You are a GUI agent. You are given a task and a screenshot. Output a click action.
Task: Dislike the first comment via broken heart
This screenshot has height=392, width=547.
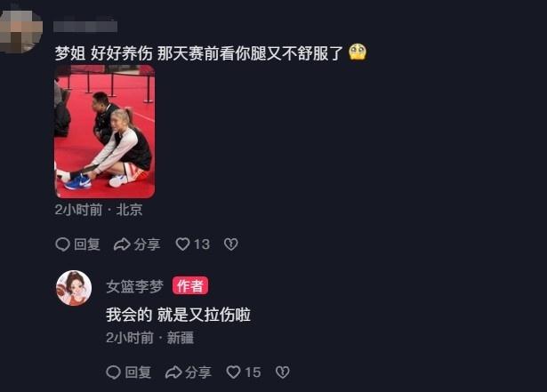tap(231, 244)
